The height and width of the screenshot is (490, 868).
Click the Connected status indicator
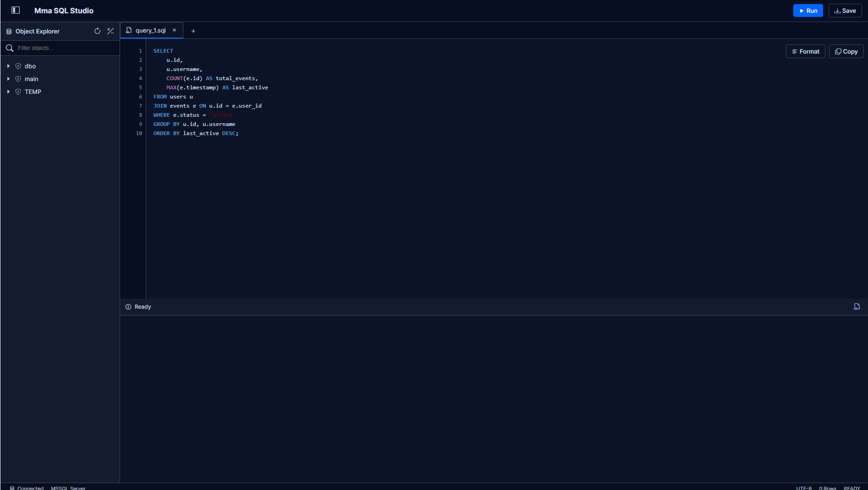(x=27, y=488)
